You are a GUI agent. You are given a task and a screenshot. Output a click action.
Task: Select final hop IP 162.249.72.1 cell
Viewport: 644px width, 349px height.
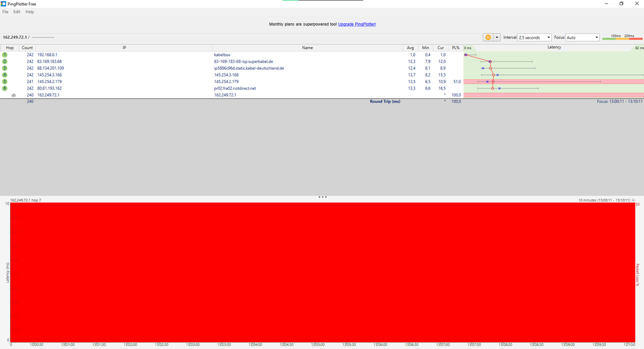click(48, 95)
